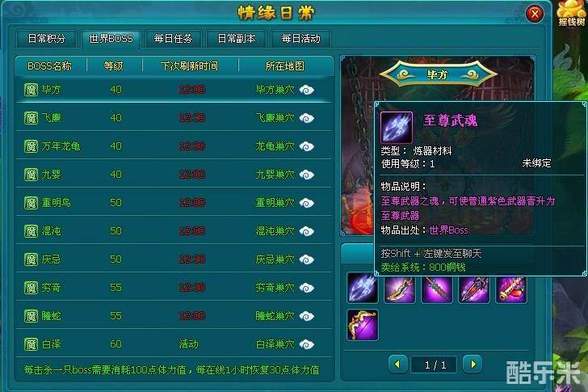View 毕方巢穴 map via eye icon
Image resolution: width=588 pixels, height=392 pixels.
point(307,90)
